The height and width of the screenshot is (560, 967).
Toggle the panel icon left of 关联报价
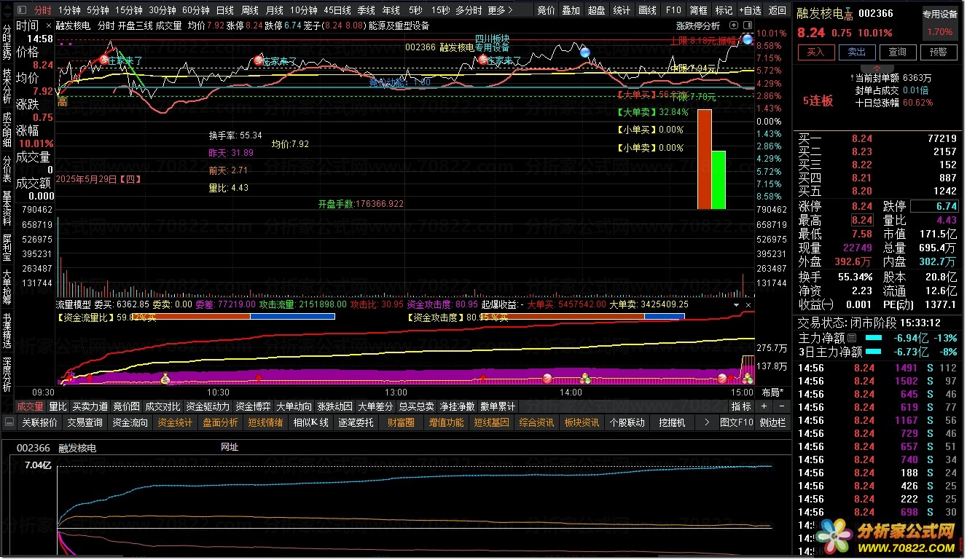pos(9,422)
